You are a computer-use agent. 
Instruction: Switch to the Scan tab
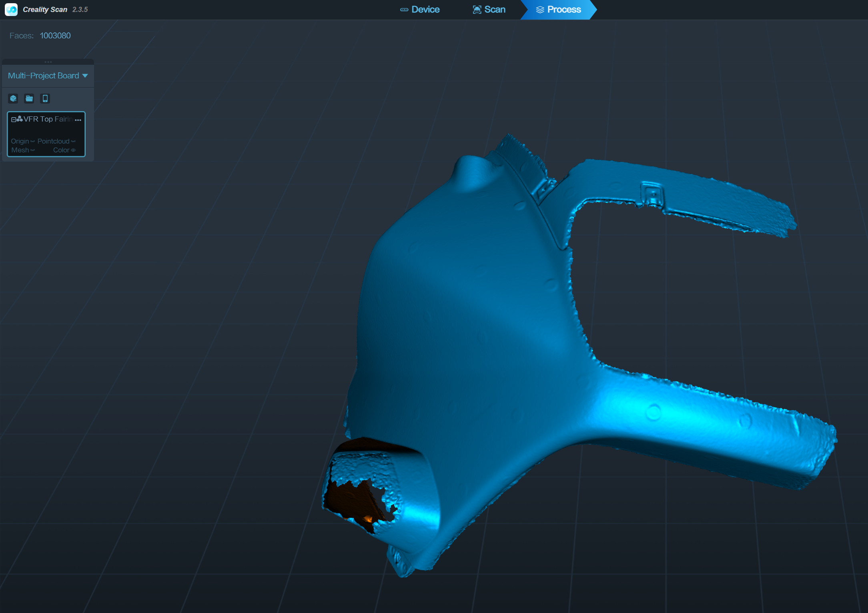point(489,9)
